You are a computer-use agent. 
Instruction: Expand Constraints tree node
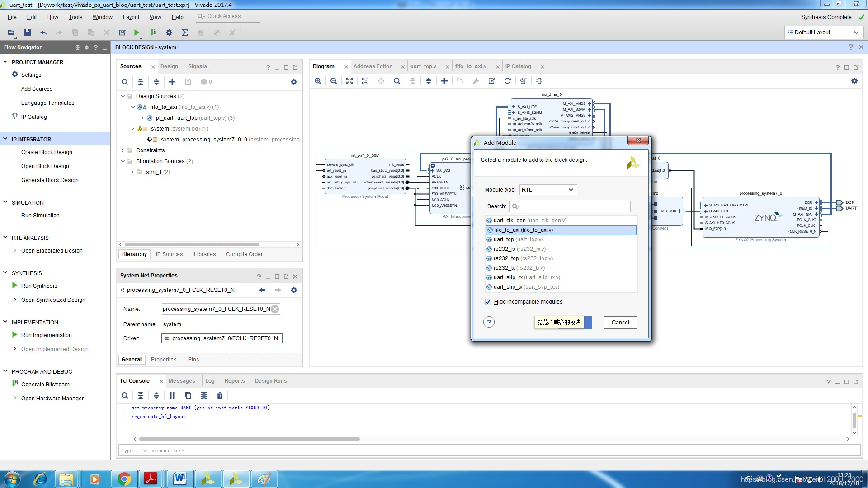(123, 150)
